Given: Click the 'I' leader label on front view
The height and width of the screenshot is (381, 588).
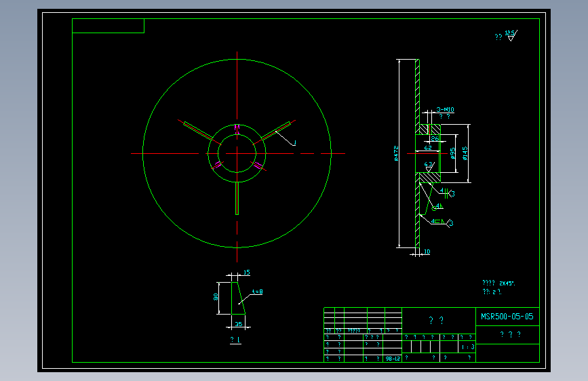Looking at the screenshot, I should click(x=295, y=142).
